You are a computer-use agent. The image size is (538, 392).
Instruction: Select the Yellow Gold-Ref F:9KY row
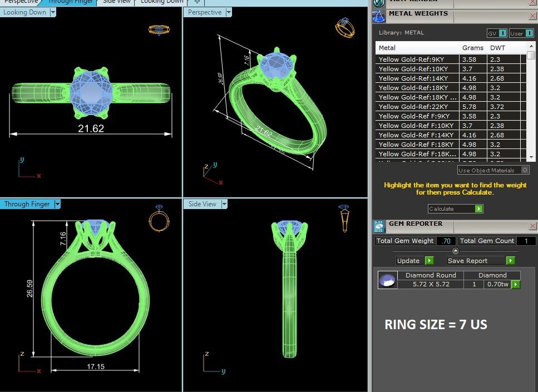451,116
